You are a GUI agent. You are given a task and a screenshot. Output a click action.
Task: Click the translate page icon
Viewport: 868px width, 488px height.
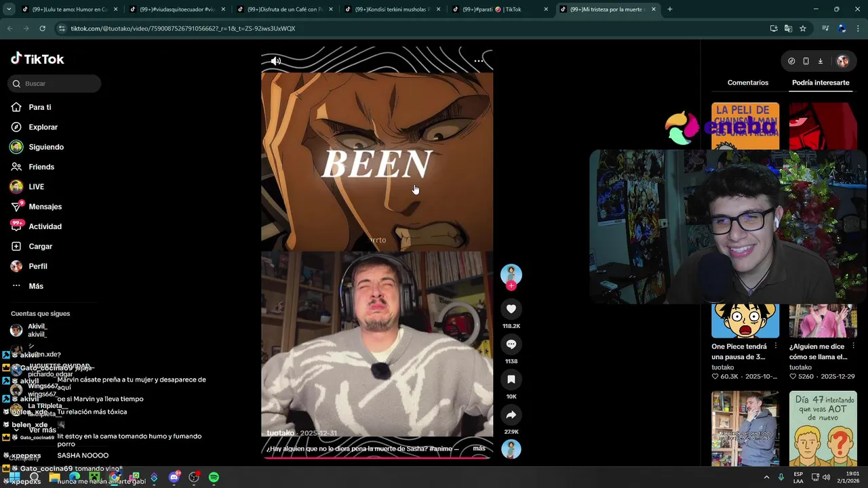pos(788,28)
